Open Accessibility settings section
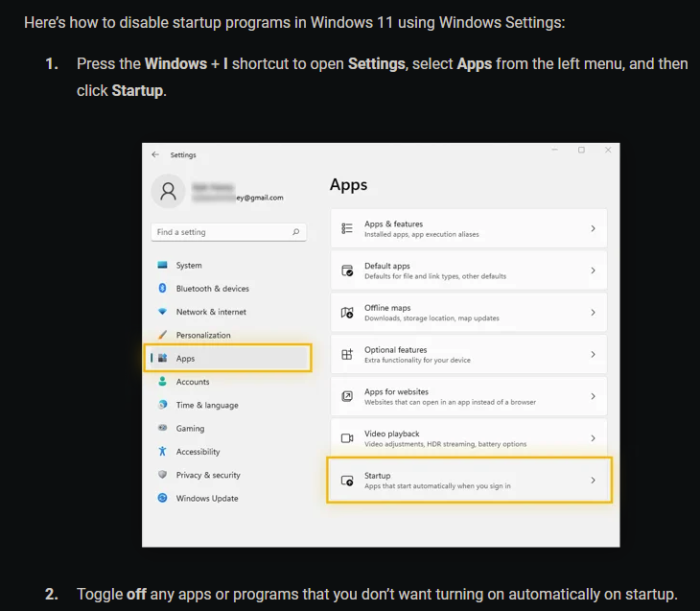The width and height of the screenshot is (700, 611). pyautogui.click(x=229, y=451)
